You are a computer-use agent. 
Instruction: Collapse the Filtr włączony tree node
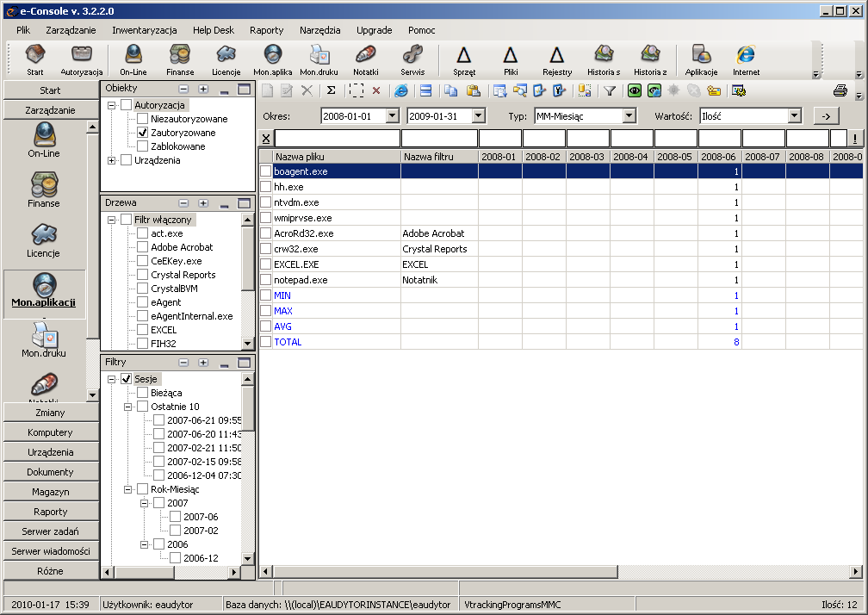(x=111, y=220)
